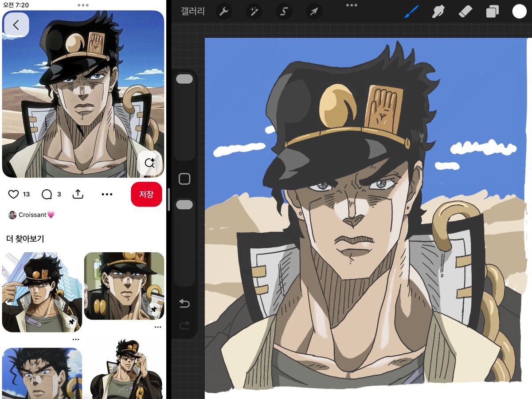Screen dimensions: 532x399
Task: Open Jotaro indoor close-up related pin
Action: (x=124, y=286)
